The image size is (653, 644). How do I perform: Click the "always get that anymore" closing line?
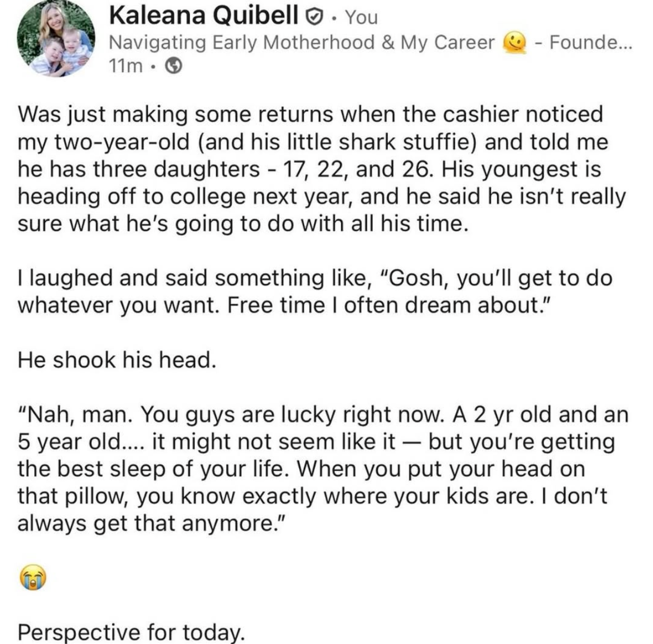(150, 524)
